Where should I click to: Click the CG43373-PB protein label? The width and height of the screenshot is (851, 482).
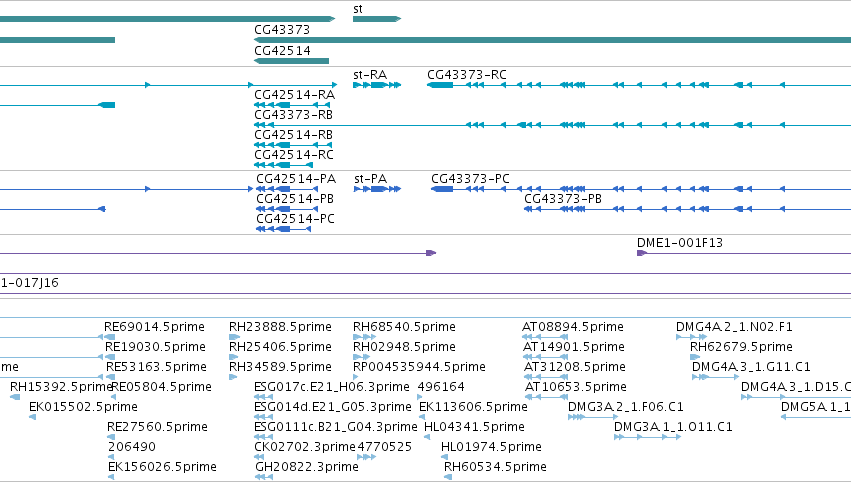click(x=563, y=199)
